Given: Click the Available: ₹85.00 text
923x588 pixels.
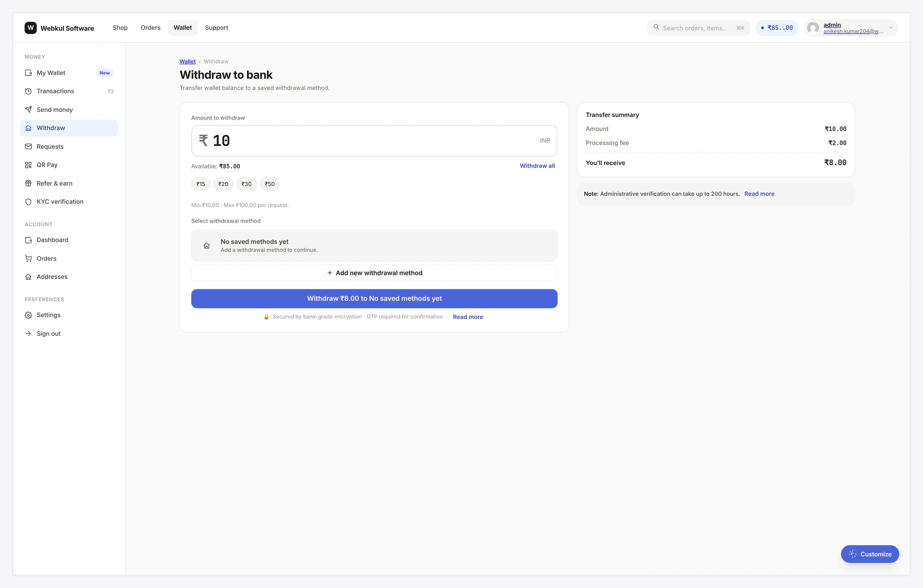Looking at the screenshot, I should [x=215, y=166].
